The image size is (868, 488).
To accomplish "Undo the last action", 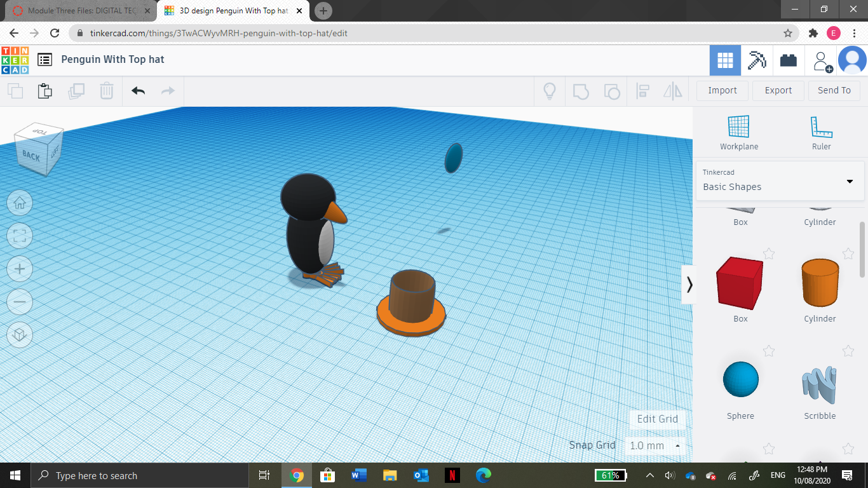I will 139,91.
